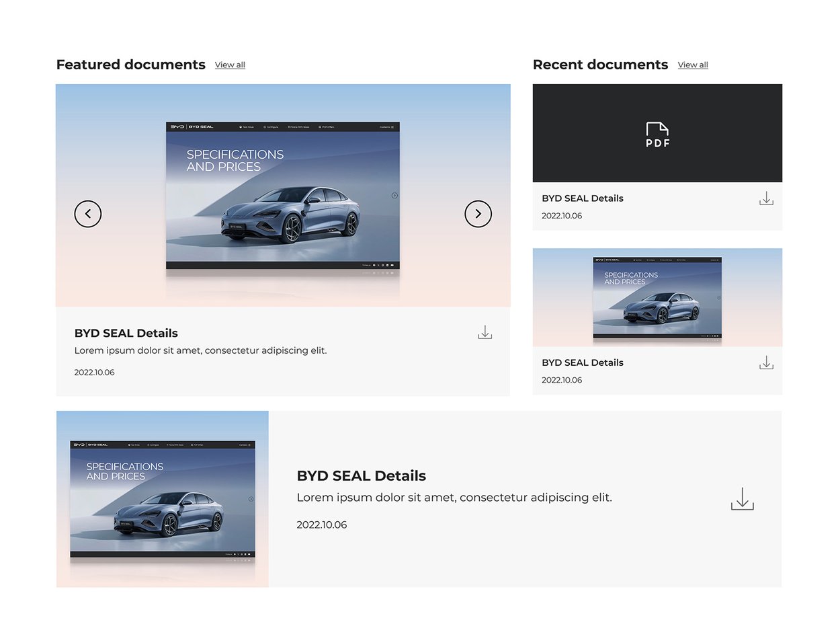Advance to next featured document slide
The height and width of the screenshot is (618, 840).
tap(478, 214)
